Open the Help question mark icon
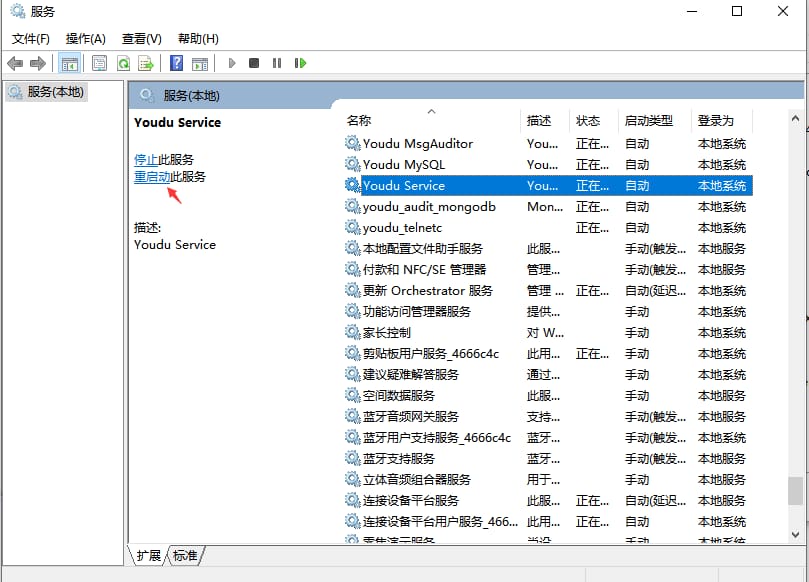The width and height of the screenshot is (809, 582). click(176, 63)
